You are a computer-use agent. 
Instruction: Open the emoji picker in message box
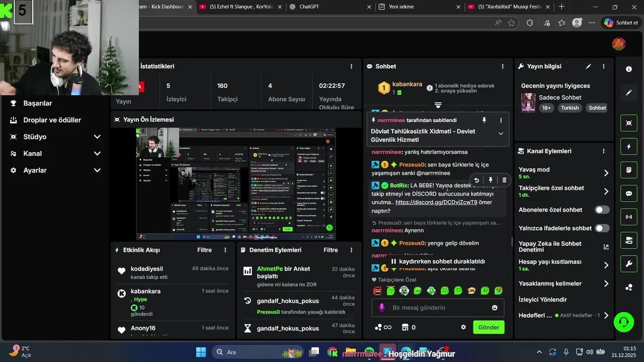(x=495, y=308)
